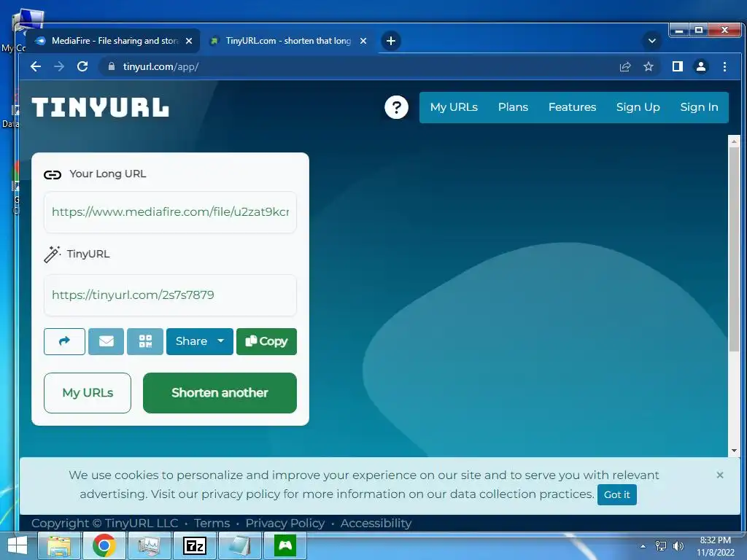
Task: Switch to the MediaFire tab
Action: tap(112, 41)
